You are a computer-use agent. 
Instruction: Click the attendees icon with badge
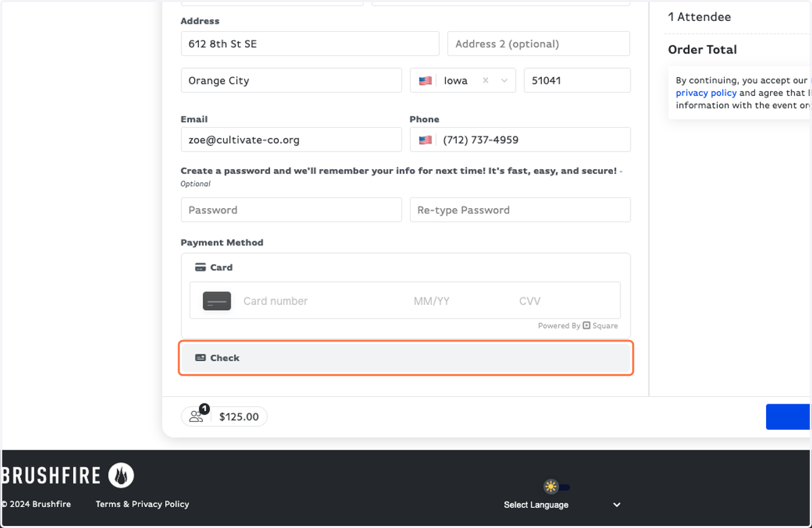tap(199, 415)
